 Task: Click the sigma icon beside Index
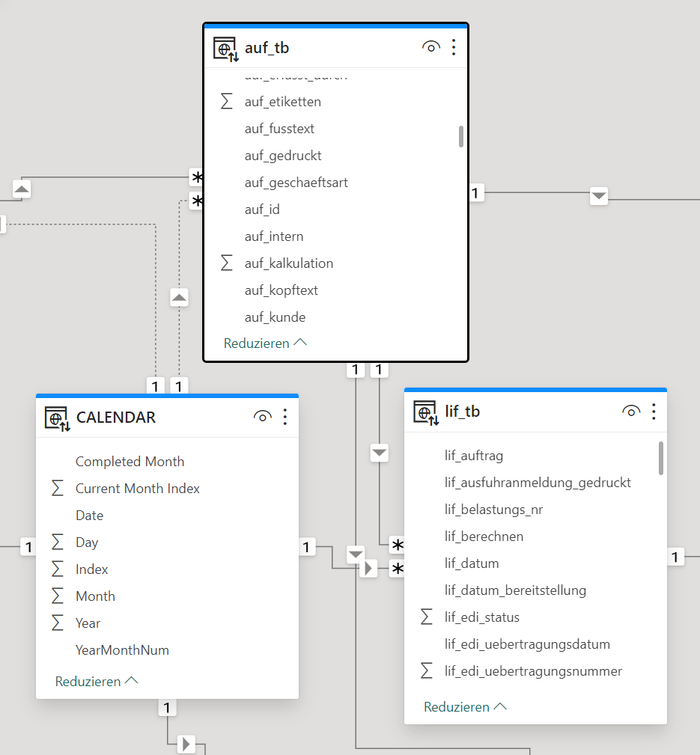[x=58, y=569]
